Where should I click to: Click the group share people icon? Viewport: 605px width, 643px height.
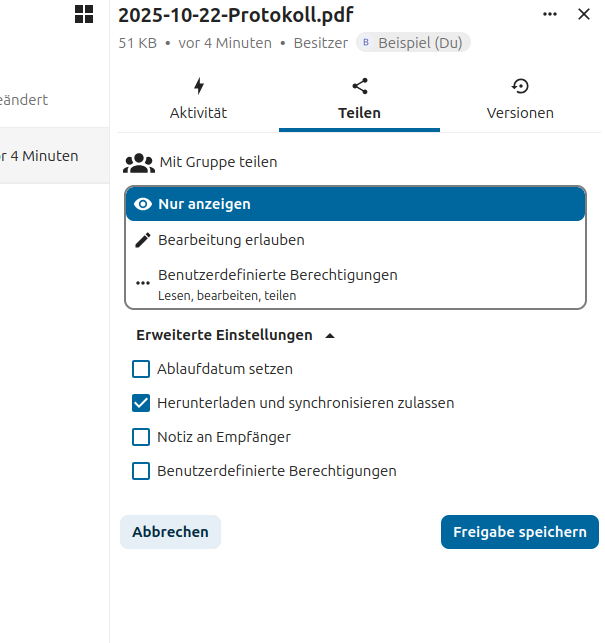(x=139, y=162)
